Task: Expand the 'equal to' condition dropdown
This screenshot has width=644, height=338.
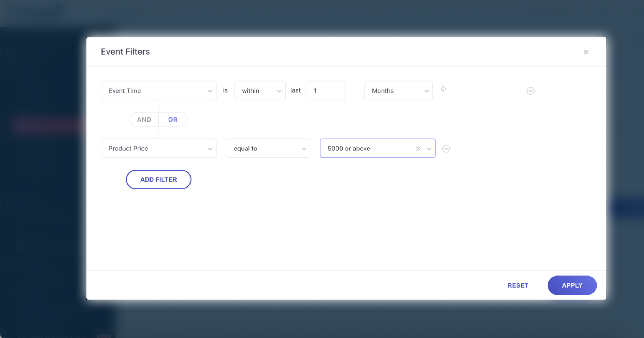Action: (x=268, y=148)
